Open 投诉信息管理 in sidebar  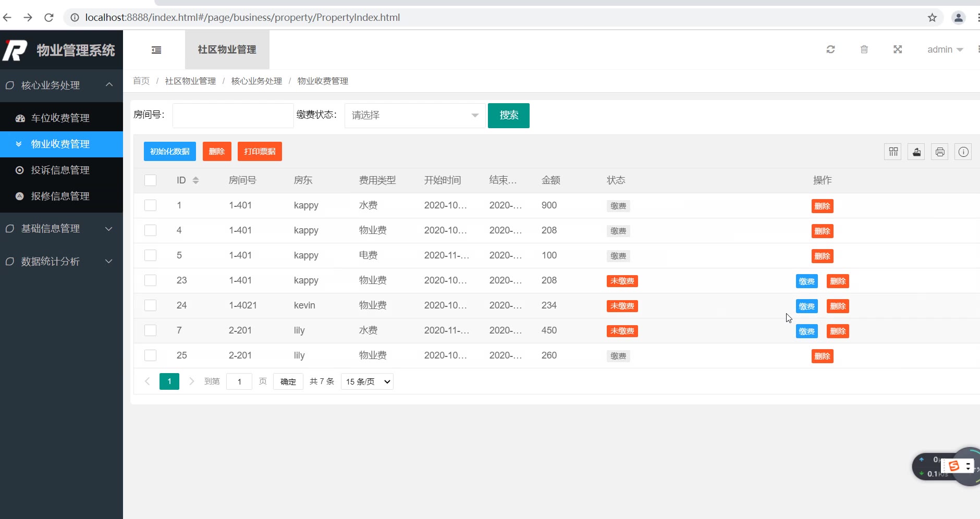coord(60,170)
